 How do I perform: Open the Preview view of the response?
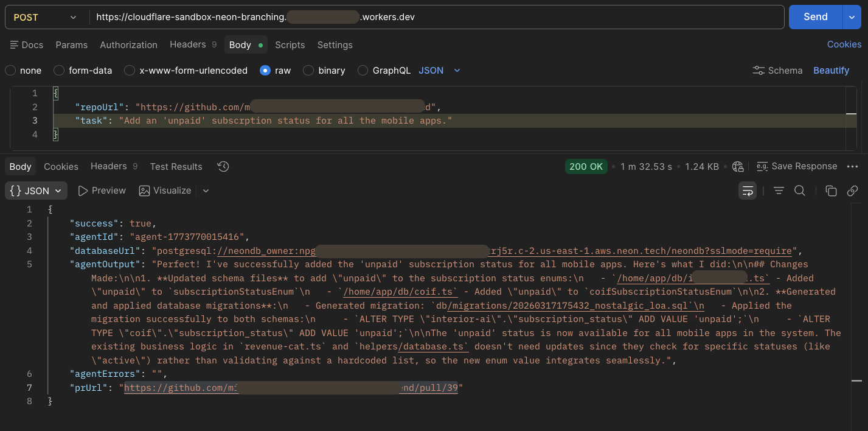click(x=102, y=191)
